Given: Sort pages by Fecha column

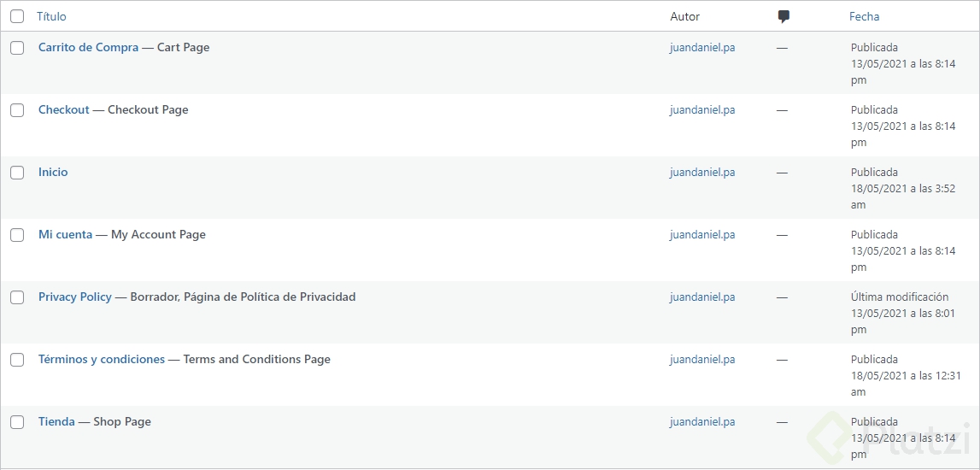Looking at the screenshot, I should [x=864, y=16].
